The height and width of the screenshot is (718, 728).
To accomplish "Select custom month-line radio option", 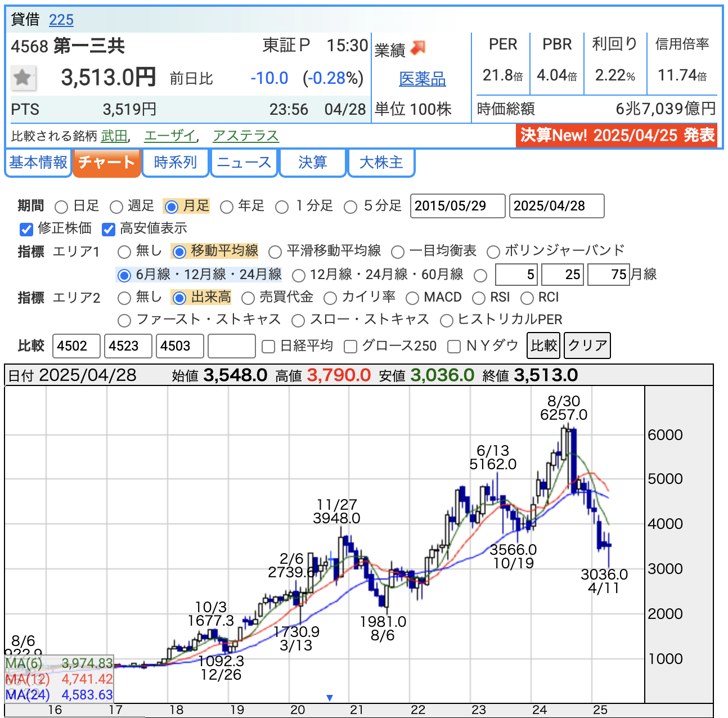I will [480, 276].
